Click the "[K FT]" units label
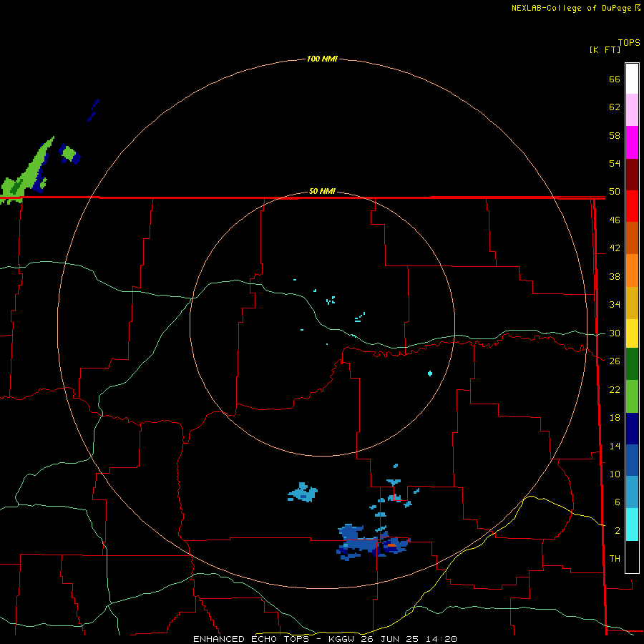This screenshot has height=644, width=644. click(x=605, y=49)
